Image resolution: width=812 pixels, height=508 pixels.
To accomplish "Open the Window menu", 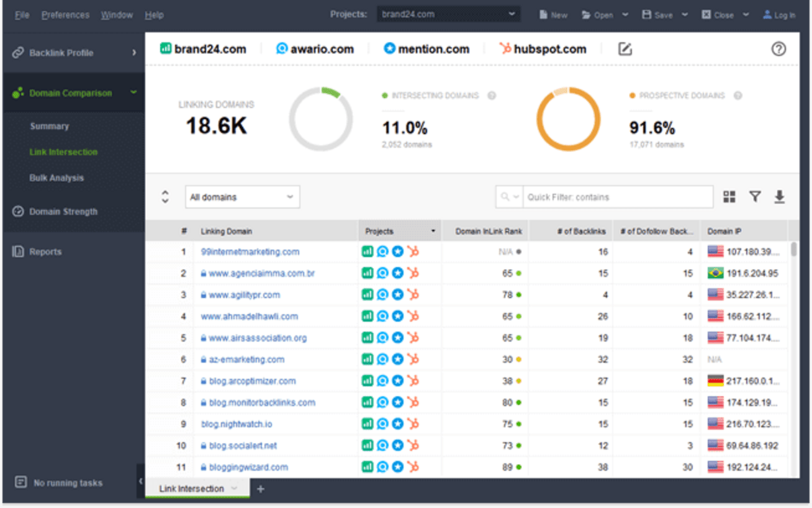I will pos(117,15).
